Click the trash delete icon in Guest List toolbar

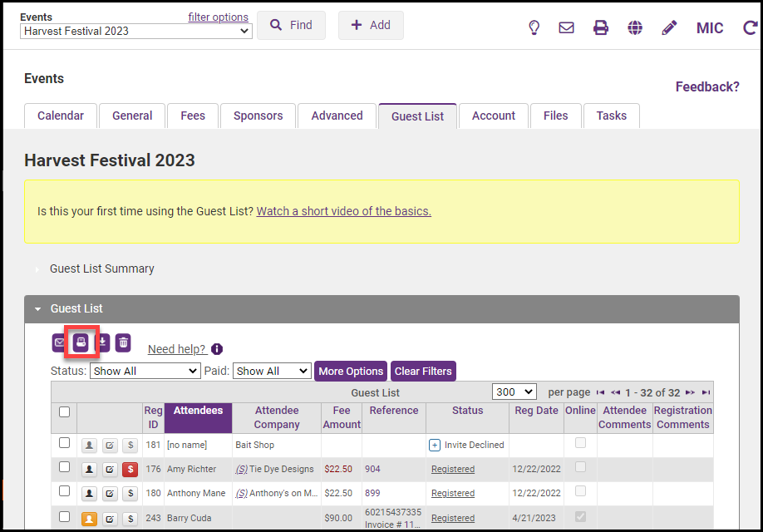click(x=123, y=342)
